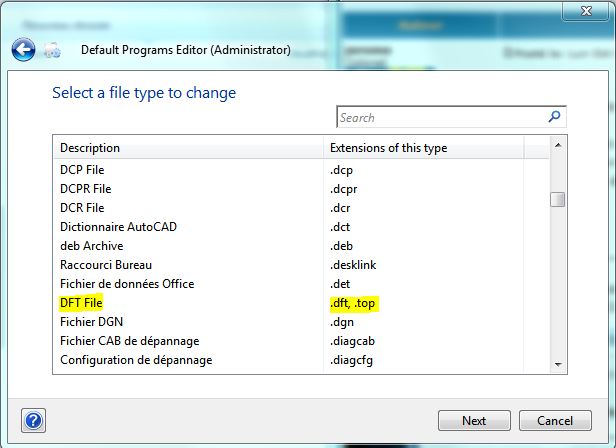Click the search magnifier icon

pyautogui.click(x=554, y=116)
